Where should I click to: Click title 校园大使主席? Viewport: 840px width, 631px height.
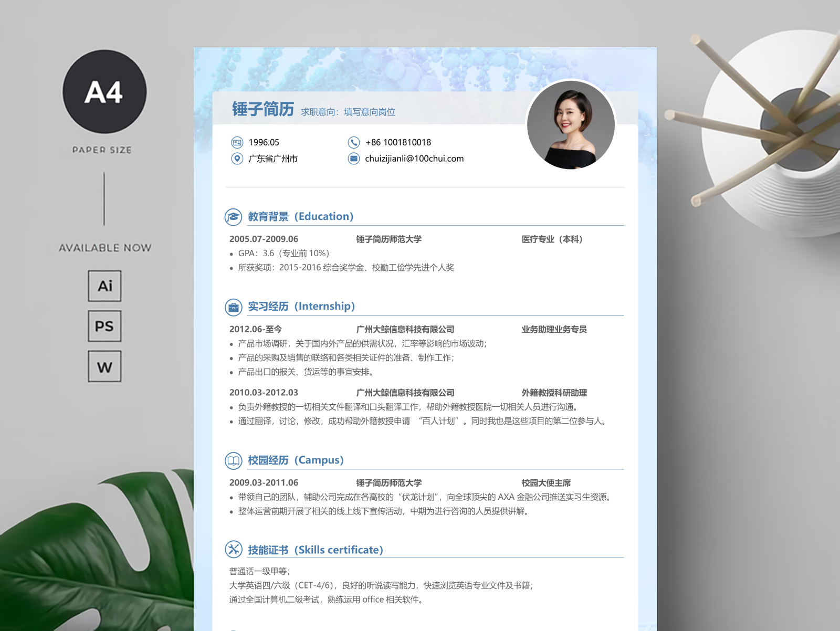546,482
